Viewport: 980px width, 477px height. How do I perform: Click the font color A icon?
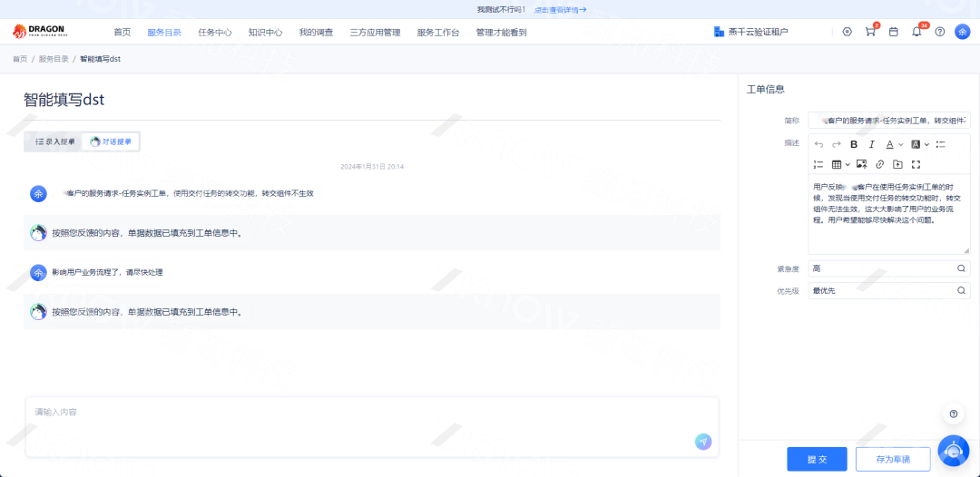coord(890,144)
